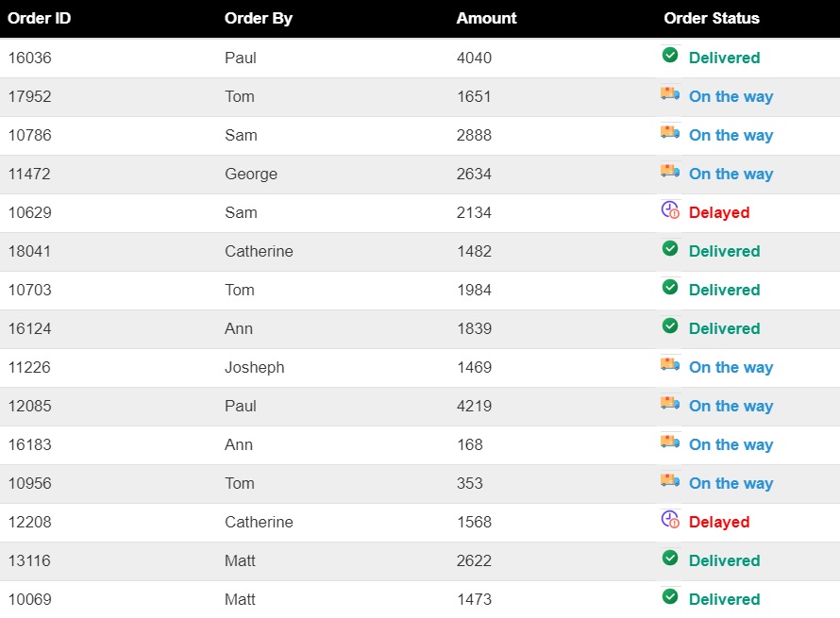Select order ID 12085 cell
The width and height of the screenshot is (840, 618).
coord(29,406)
